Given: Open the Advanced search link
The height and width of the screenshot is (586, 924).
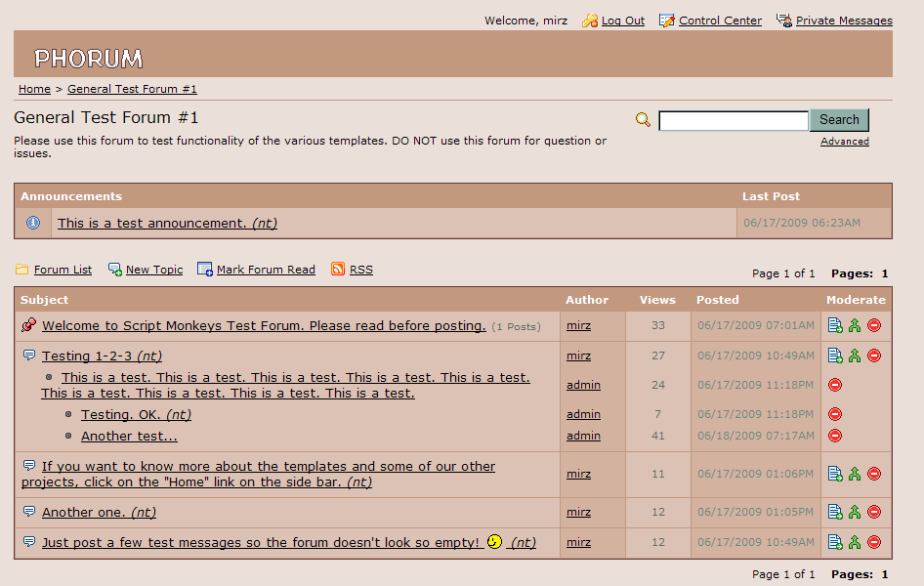Looking at the screenshot, I should pos(845,142).
